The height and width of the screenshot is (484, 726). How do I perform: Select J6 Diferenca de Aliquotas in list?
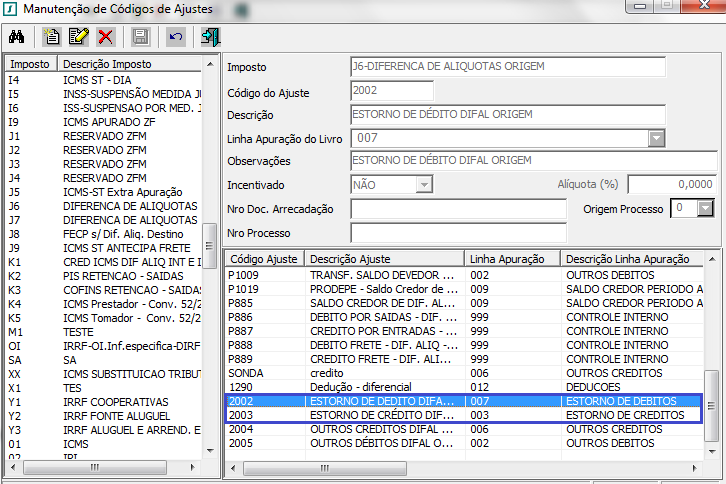point(100,205)
